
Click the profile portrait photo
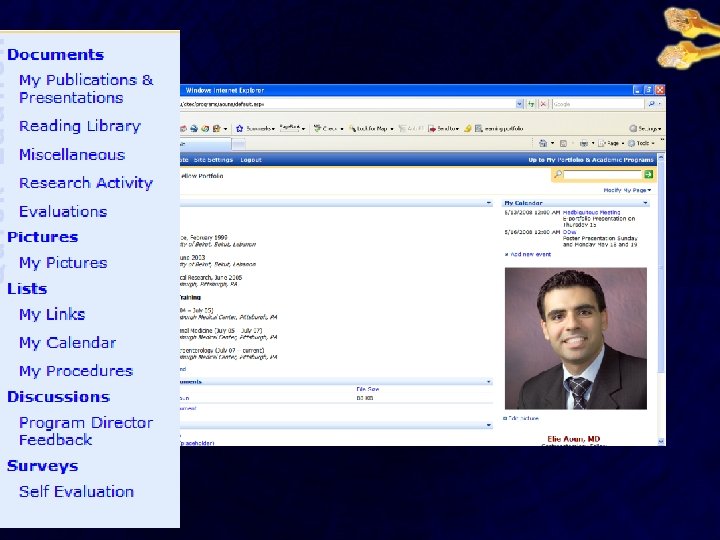coord(576,338)
